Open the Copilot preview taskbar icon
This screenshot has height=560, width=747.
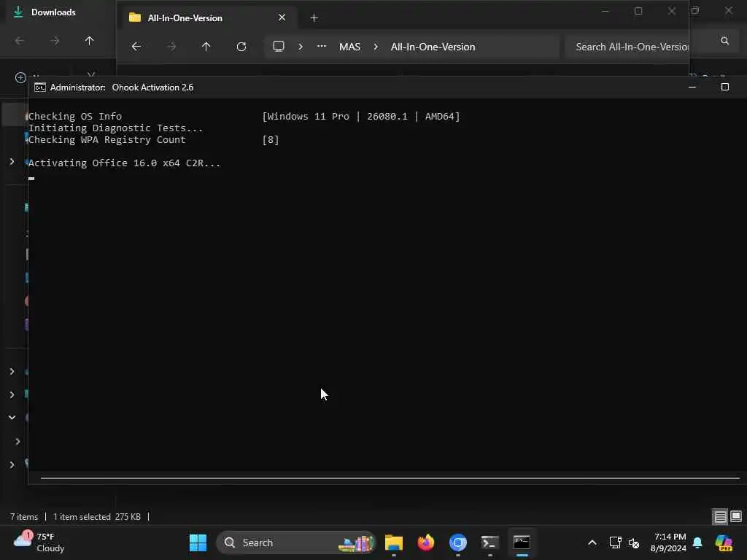click(x=724, y=542)
